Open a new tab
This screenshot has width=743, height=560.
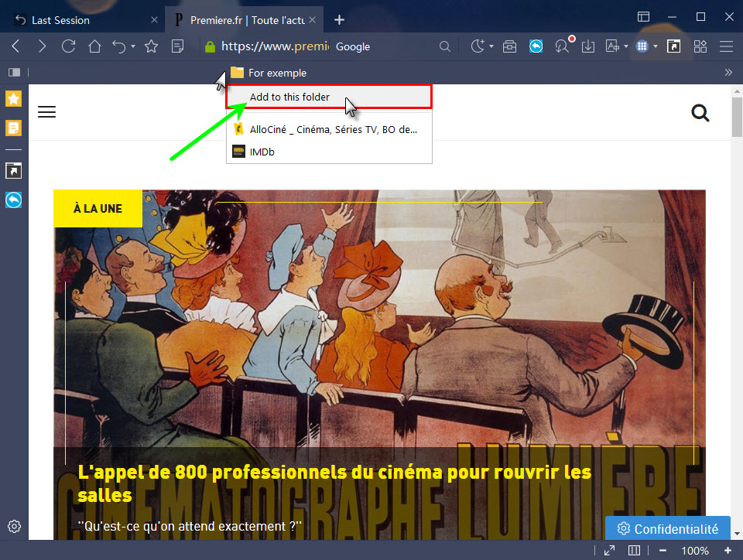pyautogui.click(x=339, y=20)
